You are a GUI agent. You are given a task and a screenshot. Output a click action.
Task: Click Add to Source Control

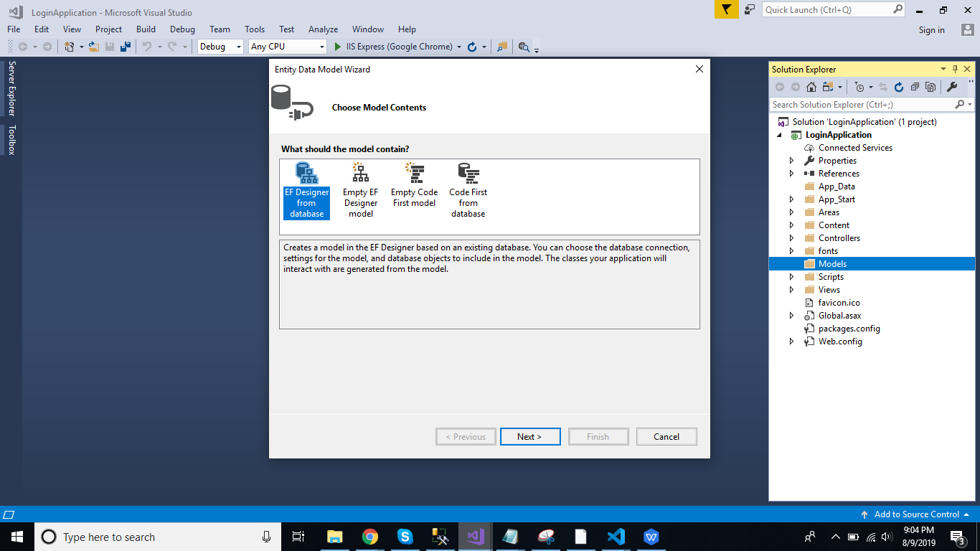916,514
